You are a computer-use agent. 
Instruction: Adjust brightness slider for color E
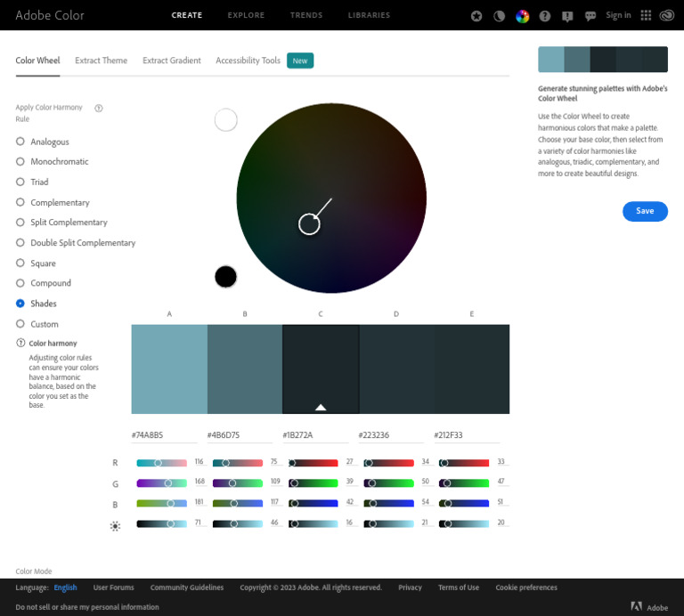pyautogui.click(x=464, y=523)
